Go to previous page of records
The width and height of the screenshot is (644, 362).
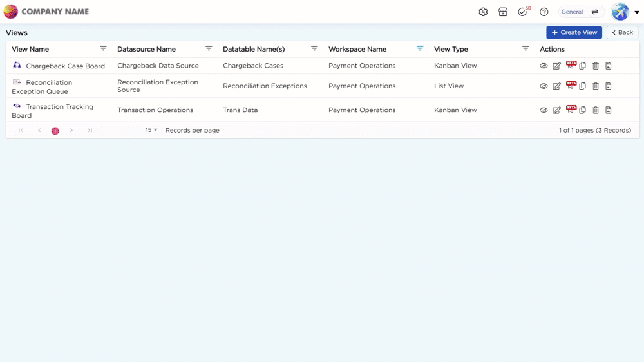tap(39, 130)
